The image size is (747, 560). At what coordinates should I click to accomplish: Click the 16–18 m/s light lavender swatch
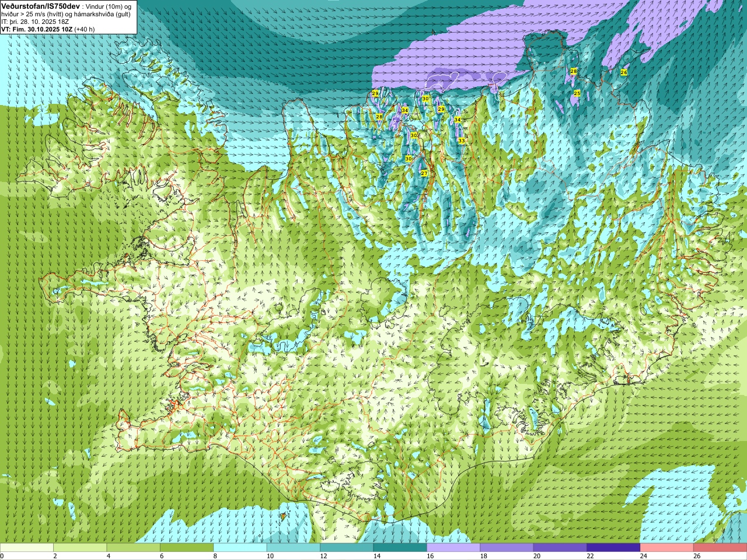pyautogui.click(x=453, y=548)
